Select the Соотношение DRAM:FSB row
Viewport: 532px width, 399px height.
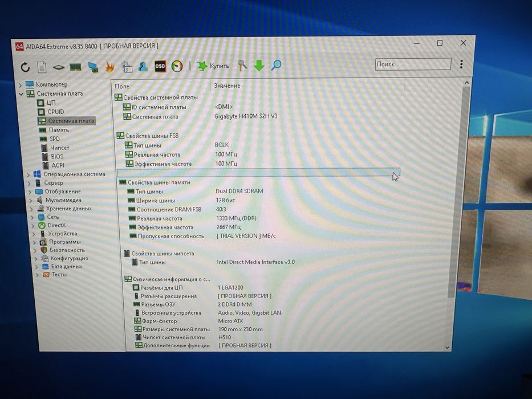263,209
